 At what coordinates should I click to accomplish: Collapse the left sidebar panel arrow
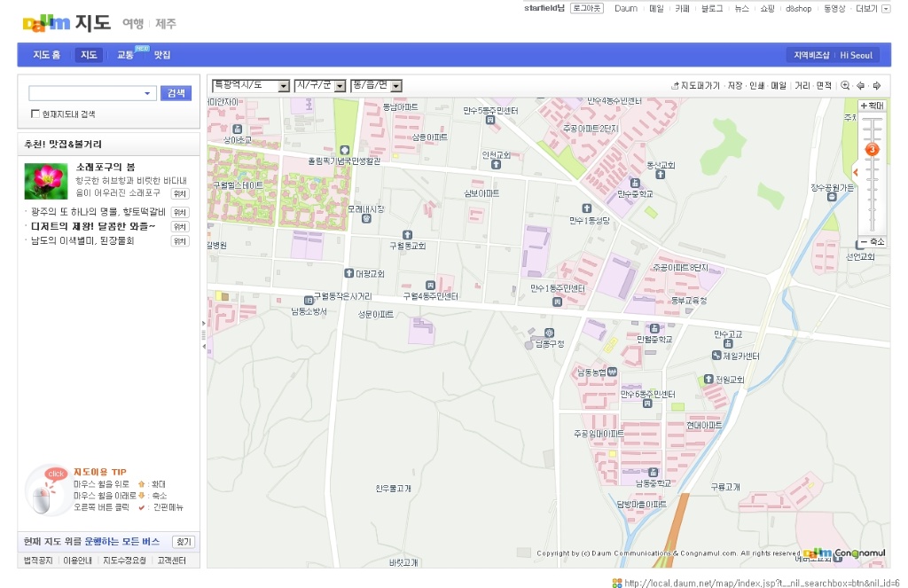(x=204, y=346)
